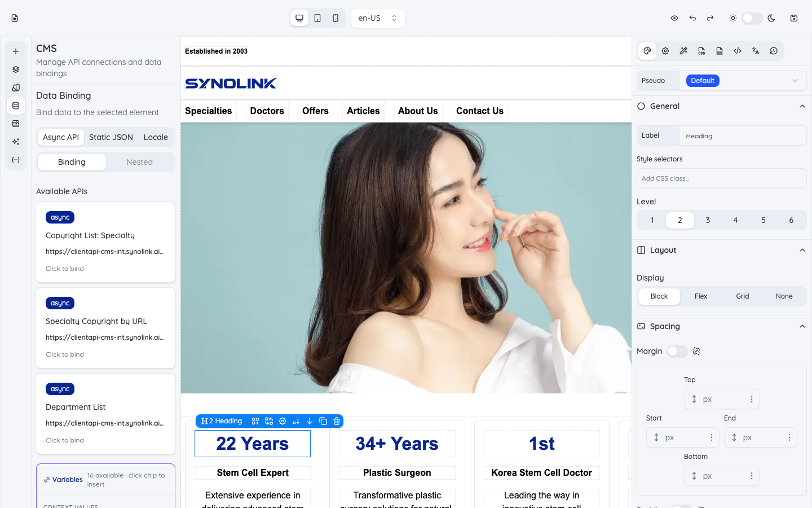
Task: Set heading level to 1
Action: [652, 220]
